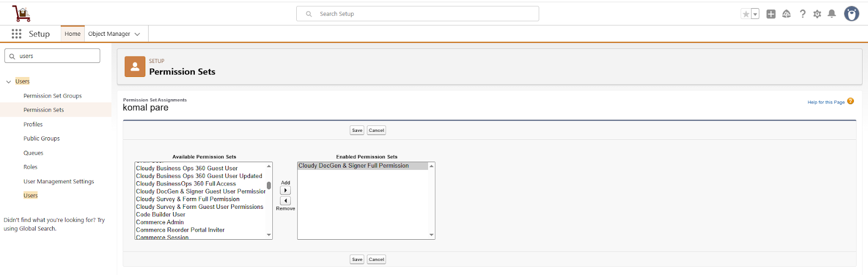This screenshot has width=868, height=275.
Task: Open the user profile avatar
Action: click(851, 14)
